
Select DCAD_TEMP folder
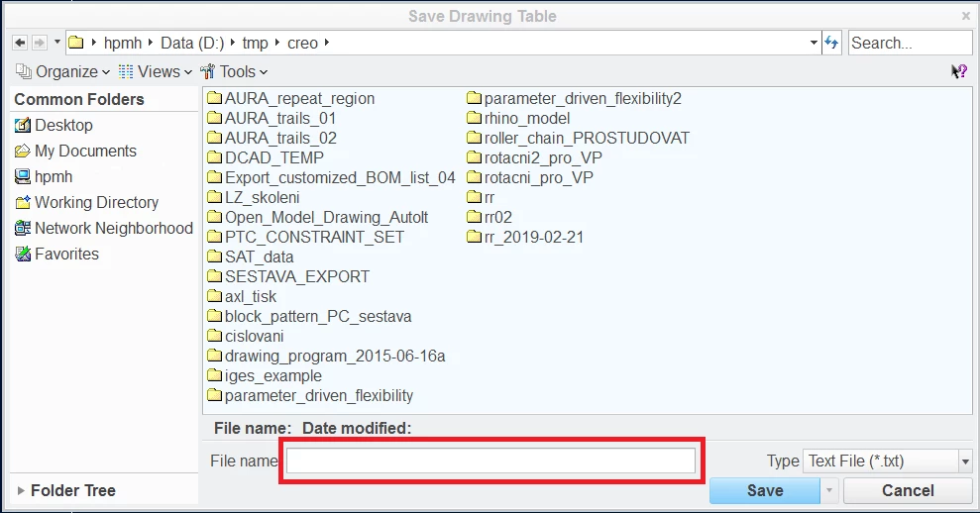266,157
